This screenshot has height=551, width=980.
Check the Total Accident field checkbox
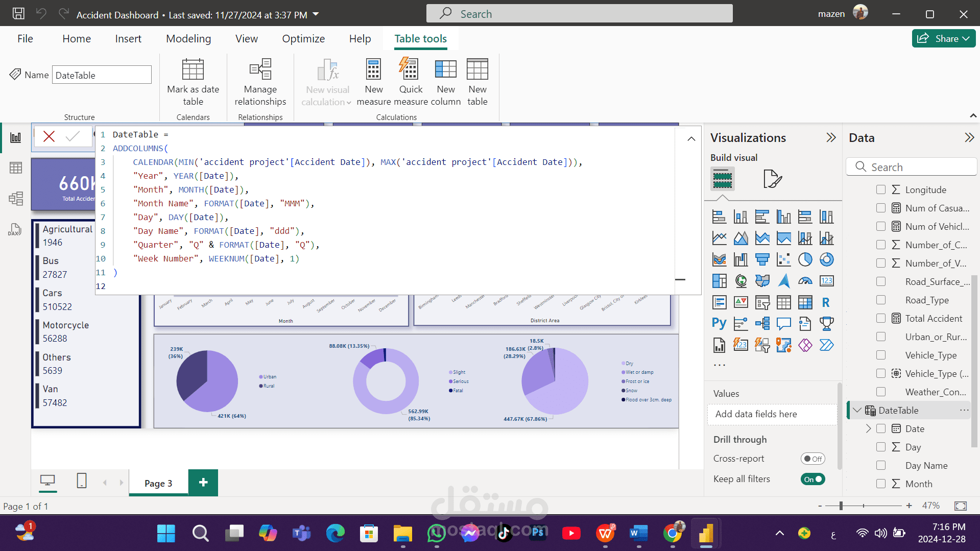(880, 318)
